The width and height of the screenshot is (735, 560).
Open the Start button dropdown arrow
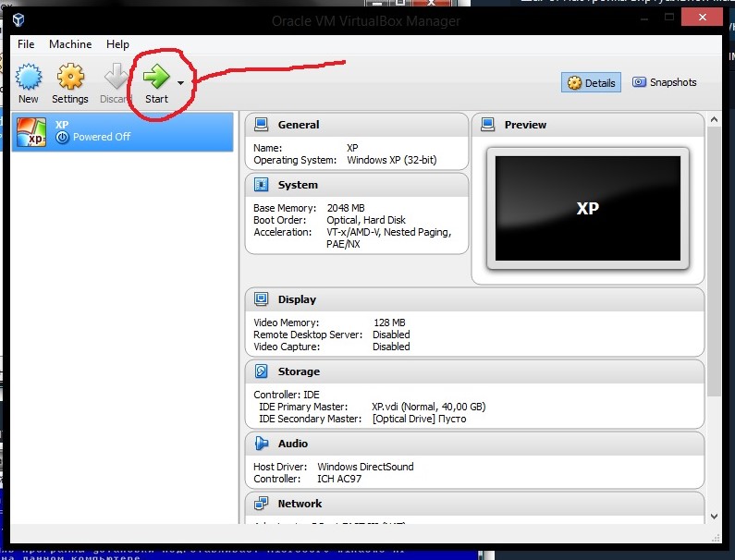[x=180, y=83]
